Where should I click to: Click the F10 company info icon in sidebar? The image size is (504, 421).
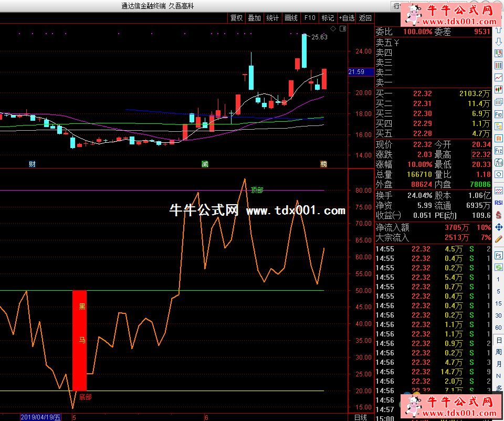499,114
